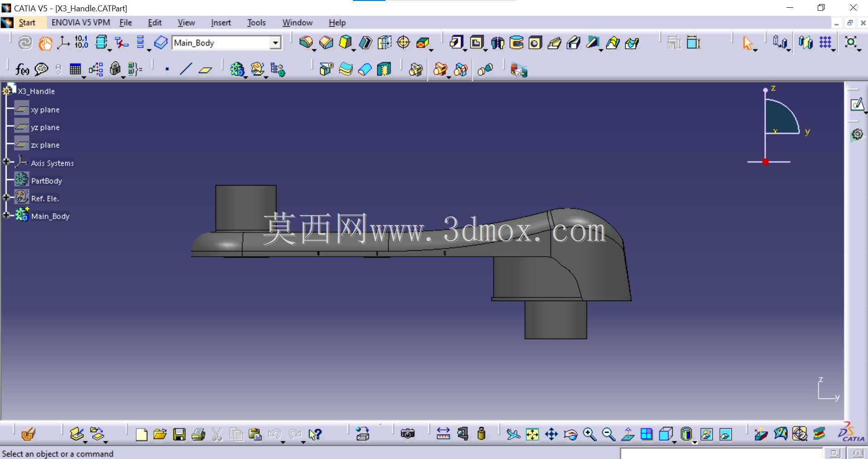Viewport: 868px width, 459px height.
Task: Select the xy plane tree item
Action: point(45,110)
